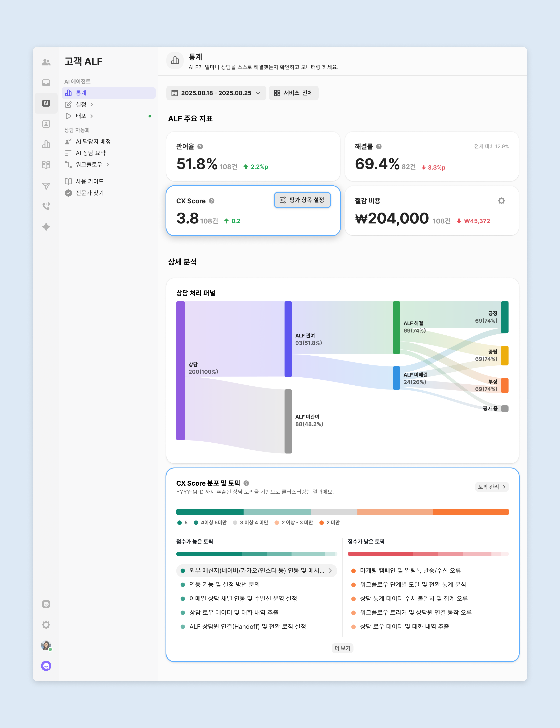Click help icon beside CX Score title

click(212, 201)
